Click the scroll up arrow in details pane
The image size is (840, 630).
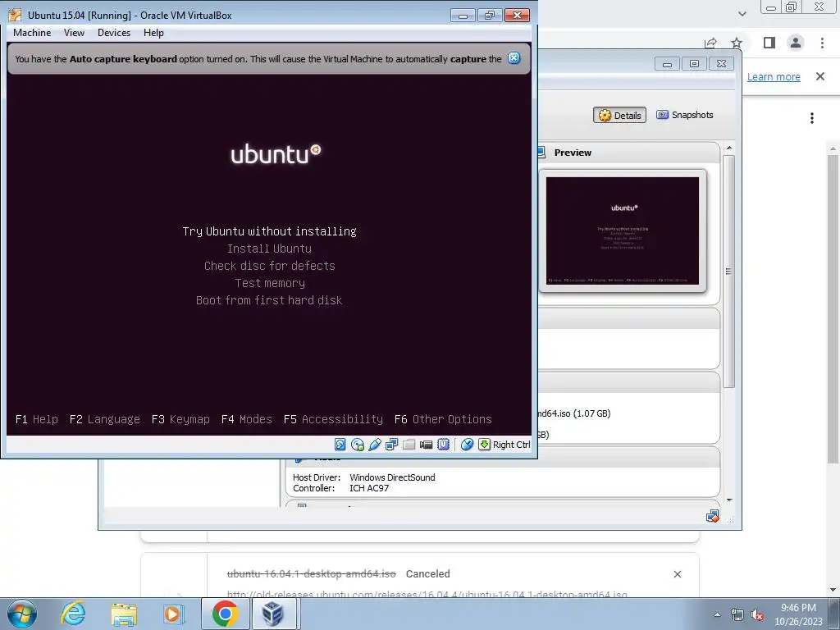click(x=729, y=148)
